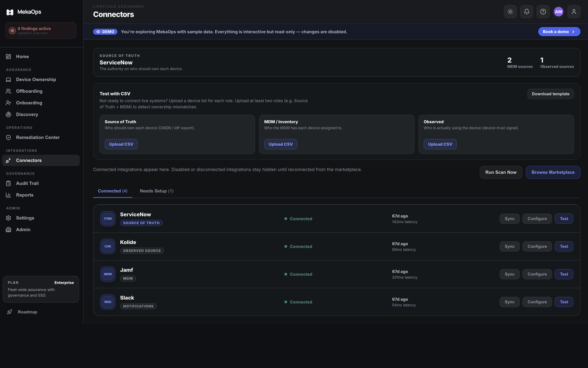The height and width of the screenshot is (368, 588).
Task: Click the Connectors plug icon
Action: tap(9, 160)
